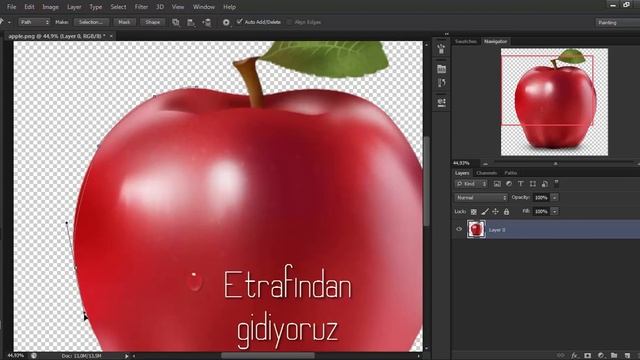The width and height of the screenshot is (640, 360).
Task: Toggle layer filtering switch
Action: (556, 183)
